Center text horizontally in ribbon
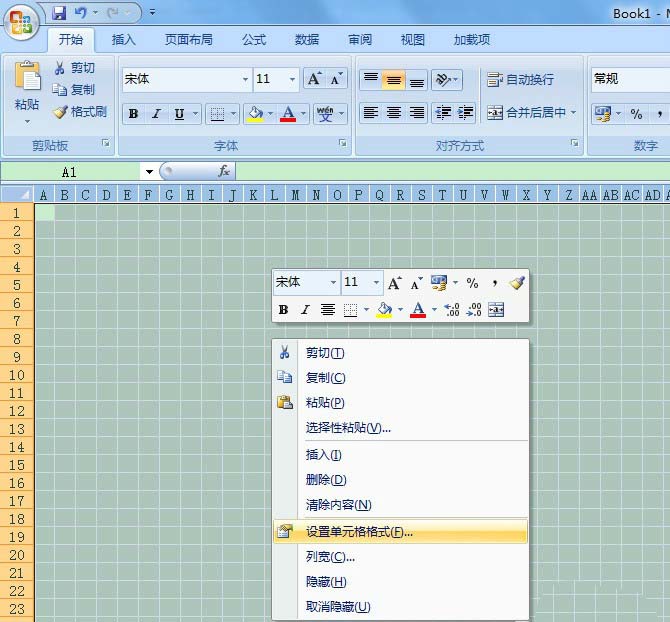The image size is (670, 622). coord(394,113)
